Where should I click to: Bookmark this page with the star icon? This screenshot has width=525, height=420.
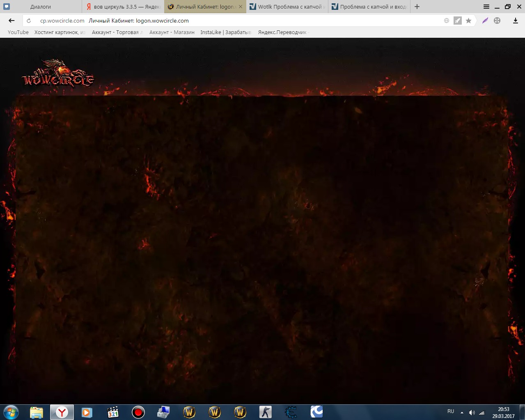[x=468, y=21]
